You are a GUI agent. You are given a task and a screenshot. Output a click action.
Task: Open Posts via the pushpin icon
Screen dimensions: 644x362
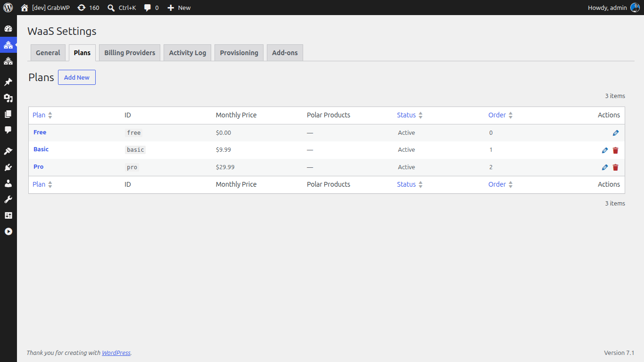pos(8,82)
